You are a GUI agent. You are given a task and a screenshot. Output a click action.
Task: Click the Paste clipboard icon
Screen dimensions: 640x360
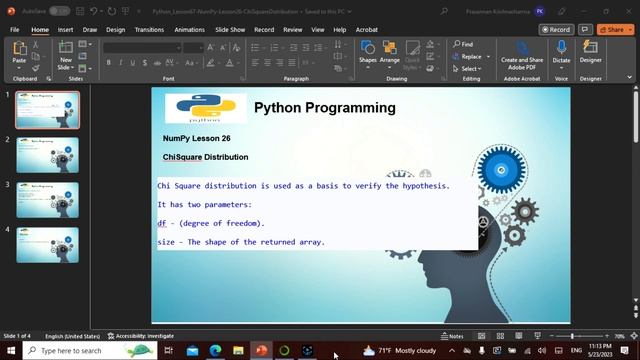coord(19,48)
